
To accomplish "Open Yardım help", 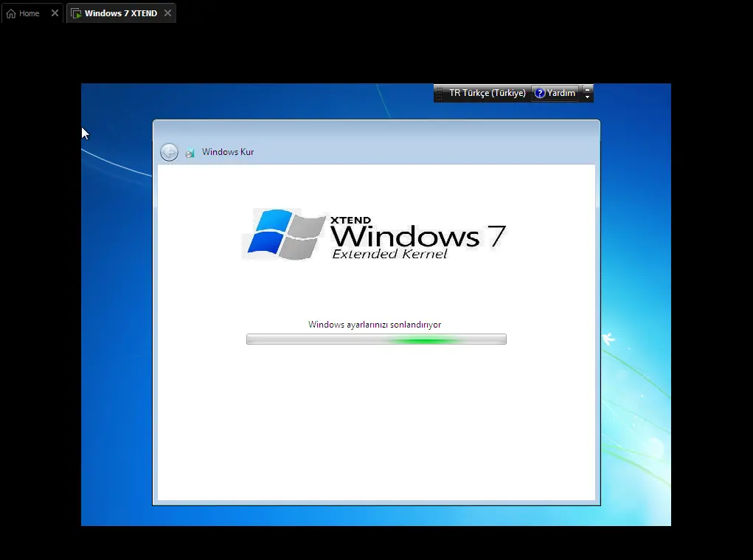I will [x=555, y=93].
